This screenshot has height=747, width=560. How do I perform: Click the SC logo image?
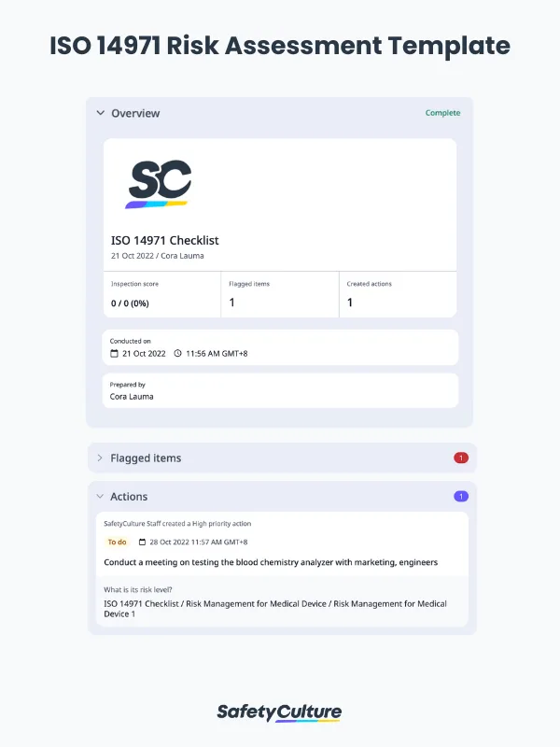pyautogui.click(x=159, y=184)
